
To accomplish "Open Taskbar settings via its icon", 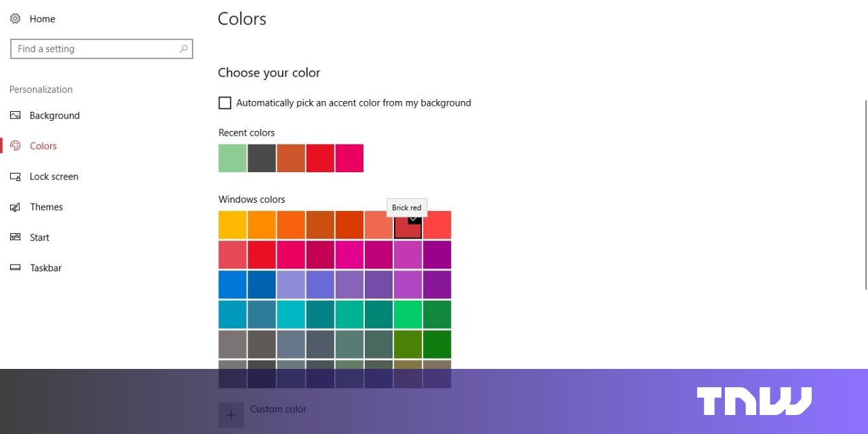I will point(15,268).
